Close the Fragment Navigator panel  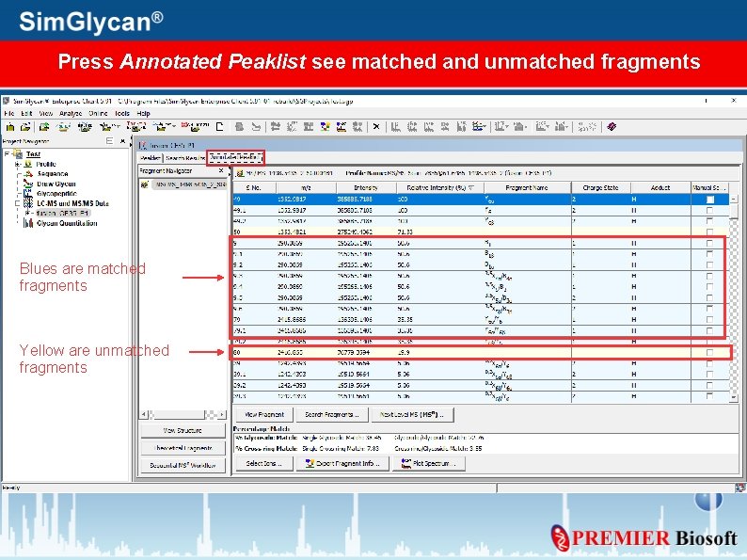coord(221,170)
